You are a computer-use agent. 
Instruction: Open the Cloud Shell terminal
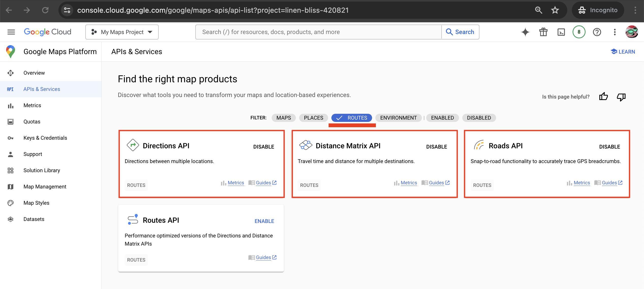561,32
